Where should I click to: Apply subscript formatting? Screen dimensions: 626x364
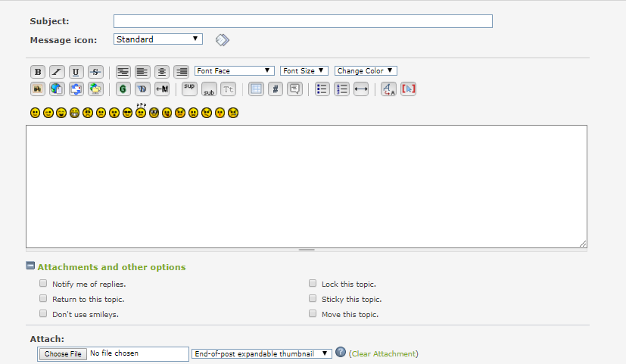[x=209, y=89]
